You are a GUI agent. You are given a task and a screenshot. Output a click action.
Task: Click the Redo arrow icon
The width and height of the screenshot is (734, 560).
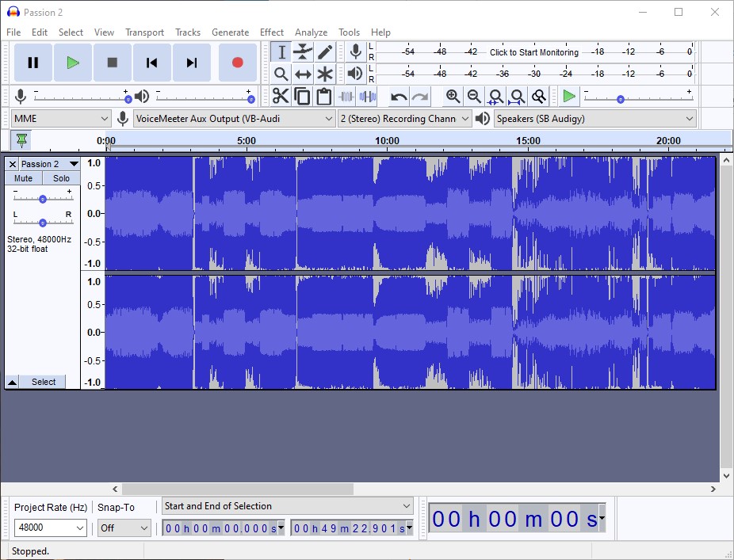click(420, 97)
